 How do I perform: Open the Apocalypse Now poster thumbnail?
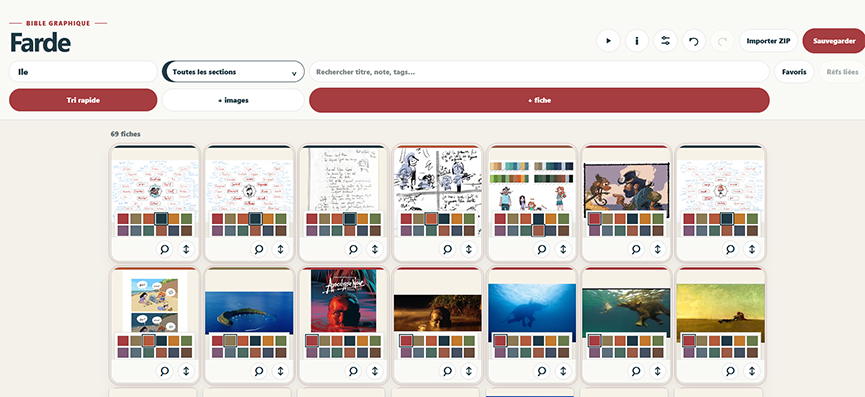(x=343, y=301)
